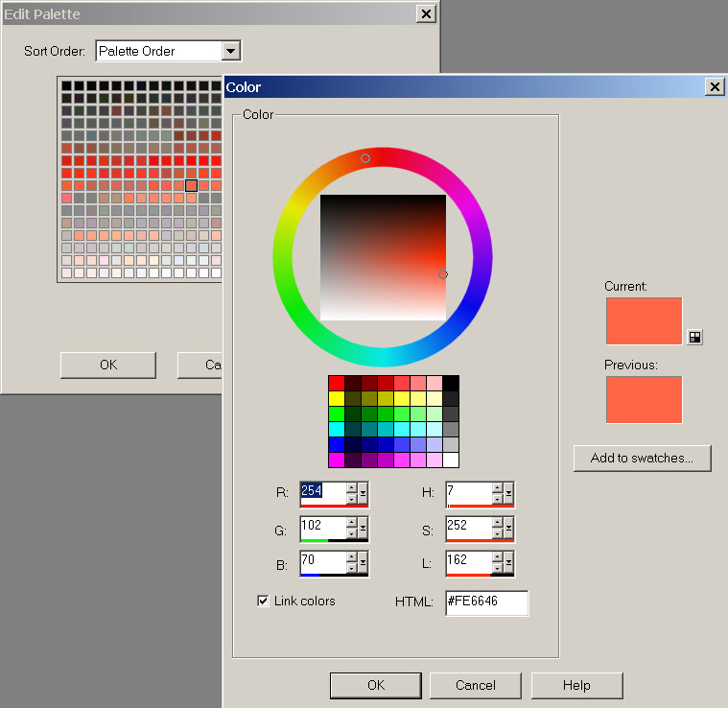
Task: Select the black swatch in basic colors grid
Action: 451,383
